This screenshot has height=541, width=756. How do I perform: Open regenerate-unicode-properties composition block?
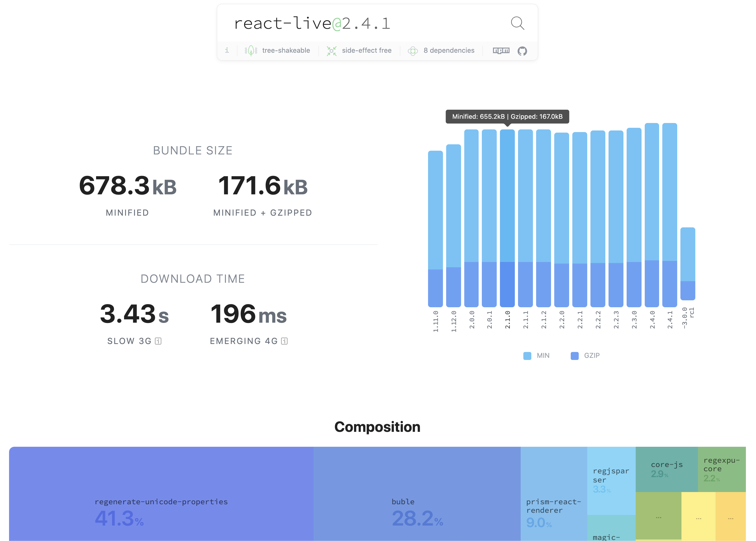pyautogui.click(x=161, y=493)
